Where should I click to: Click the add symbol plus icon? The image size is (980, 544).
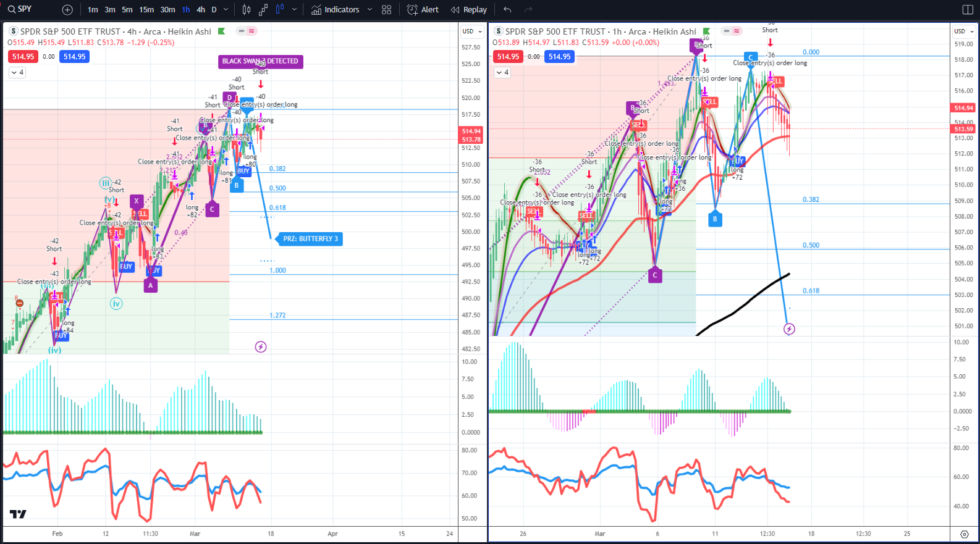pyautogui.click(x=67, y=10)
